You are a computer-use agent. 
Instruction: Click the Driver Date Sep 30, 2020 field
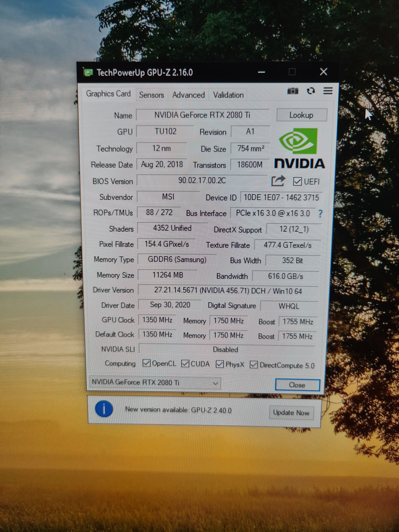click(x=170, y=305)
